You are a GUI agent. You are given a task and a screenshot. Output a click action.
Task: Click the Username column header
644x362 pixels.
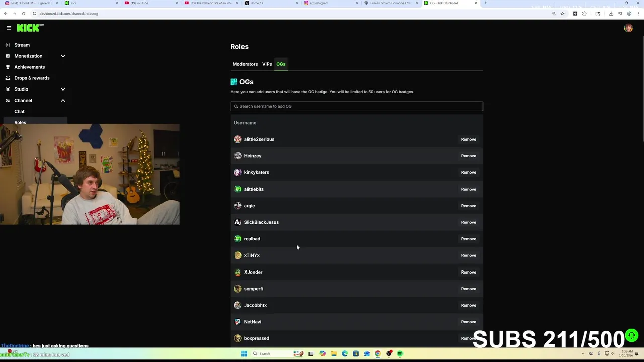pos(245,123)
